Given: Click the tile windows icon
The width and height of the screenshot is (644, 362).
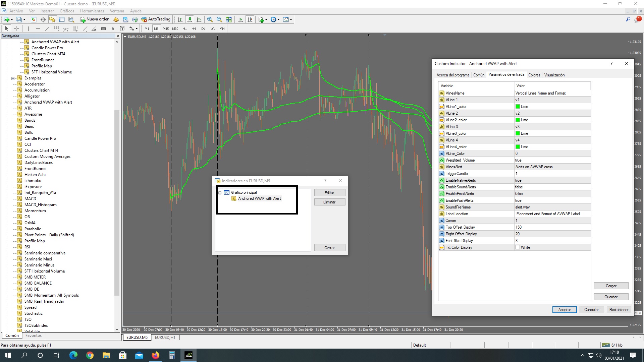Looking at the screenshot, I should (x=229, y=19).
